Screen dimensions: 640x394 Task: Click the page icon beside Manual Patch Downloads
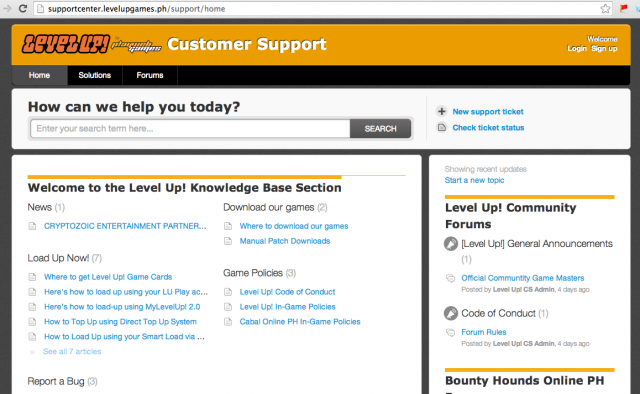point(228,241)
